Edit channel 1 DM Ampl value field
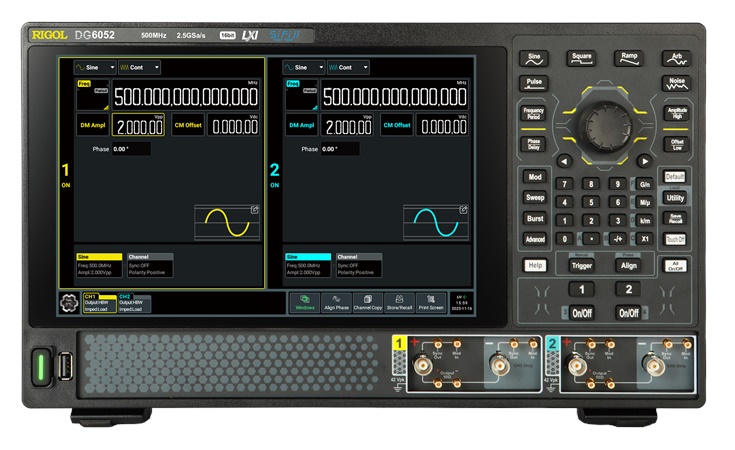735x450 pixels. tap(138, 125)
